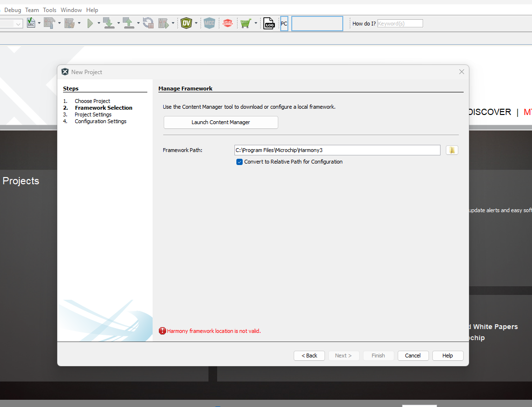532x407 pixels.
Task: Go back with the < Back button
Action: [x=310, y=356]
